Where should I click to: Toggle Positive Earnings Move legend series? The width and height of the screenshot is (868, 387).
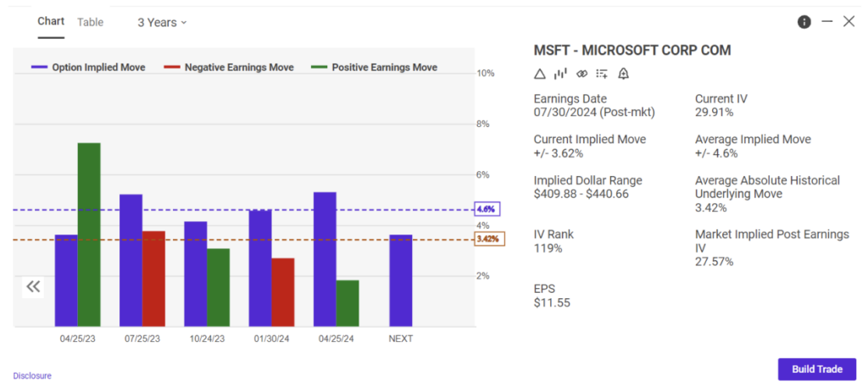[375, 68]
